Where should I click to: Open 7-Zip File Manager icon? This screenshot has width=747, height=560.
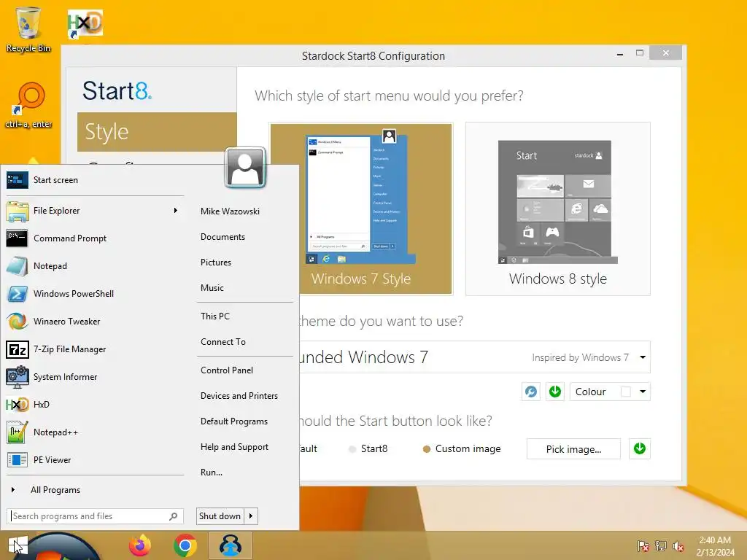18,349
